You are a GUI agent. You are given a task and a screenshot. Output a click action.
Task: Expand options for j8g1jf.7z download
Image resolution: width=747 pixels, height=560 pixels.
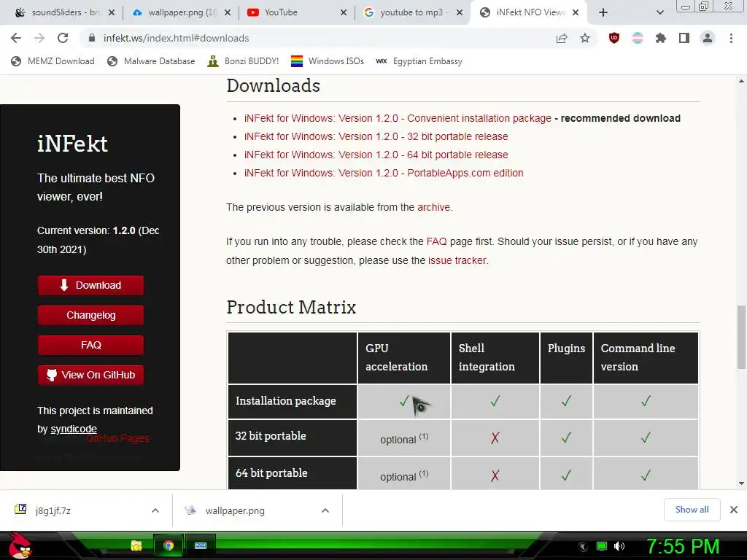click(155, 510)
